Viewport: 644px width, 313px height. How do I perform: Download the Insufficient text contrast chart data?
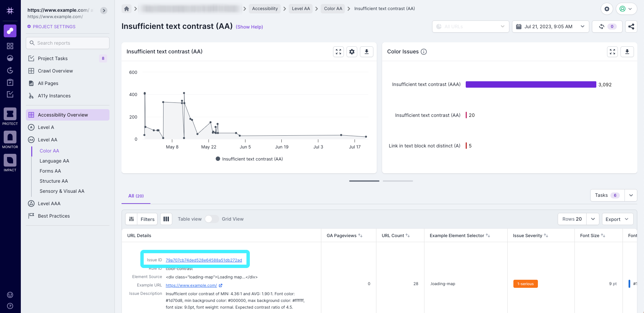366,52
